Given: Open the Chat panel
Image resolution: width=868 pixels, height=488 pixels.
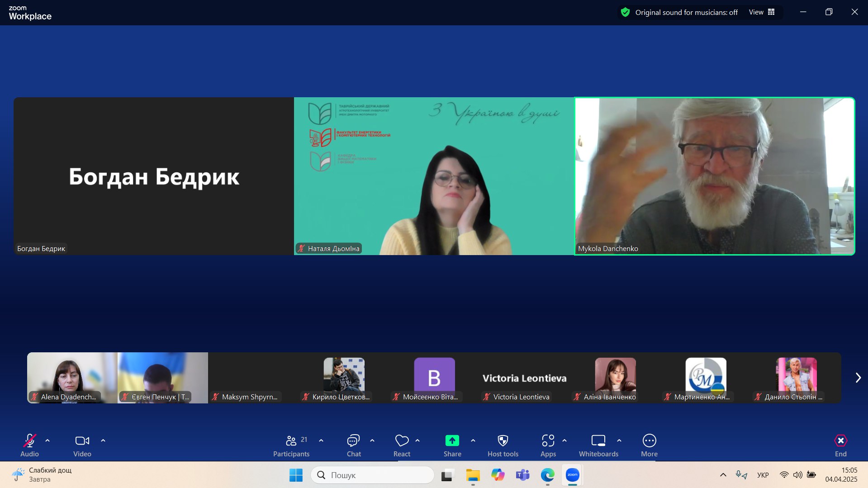Looking at the screenshot, I should (353, 445).
